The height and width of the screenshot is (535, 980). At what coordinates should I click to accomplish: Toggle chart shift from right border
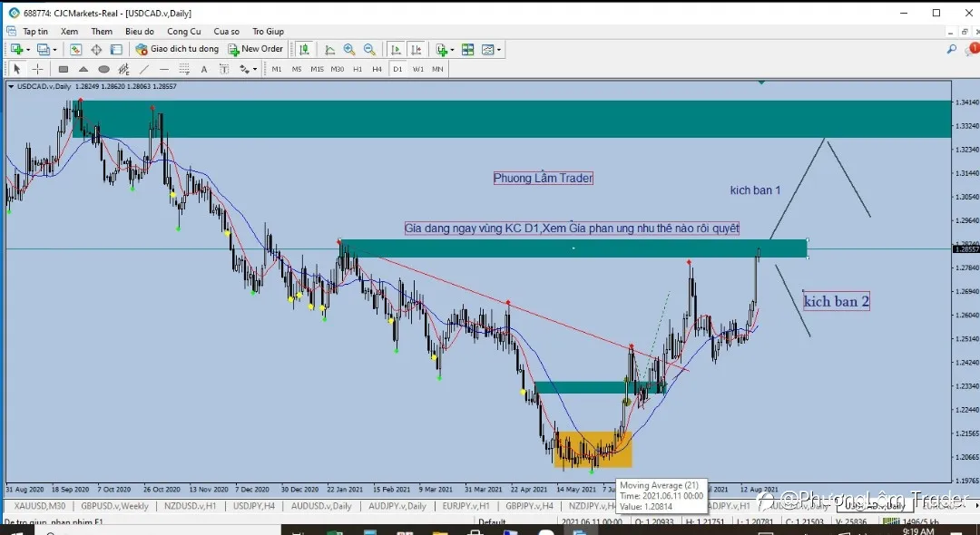(x=416, y=49)
